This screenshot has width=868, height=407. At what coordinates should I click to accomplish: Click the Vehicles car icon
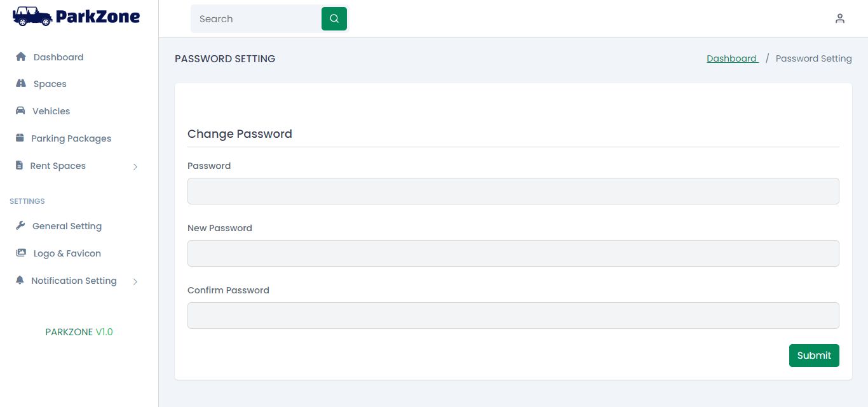pyautogui.click(x=20, y=111)
